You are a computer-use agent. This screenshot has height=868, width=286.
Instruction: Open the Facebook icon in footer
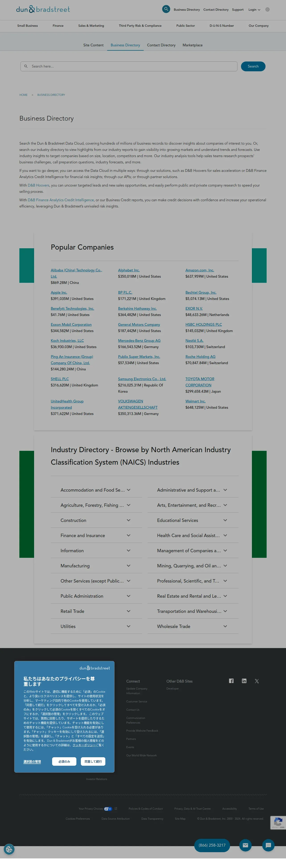pyautogui.click(x=231, y=681)
